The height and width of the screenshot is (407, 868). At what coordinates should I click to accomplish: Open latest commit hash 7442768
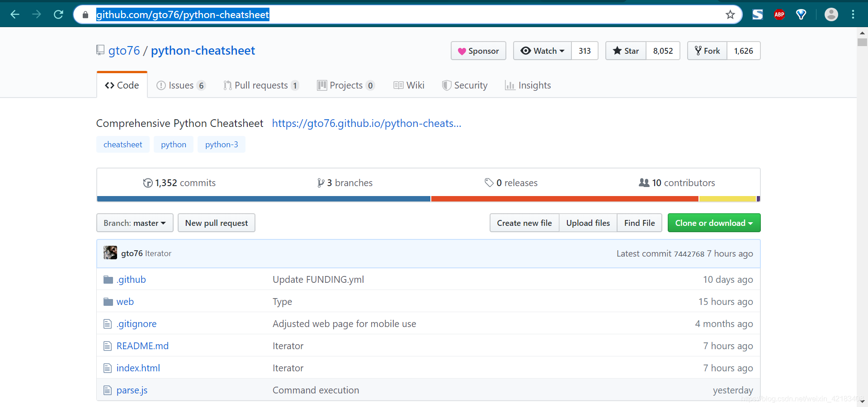click(689, 254)
